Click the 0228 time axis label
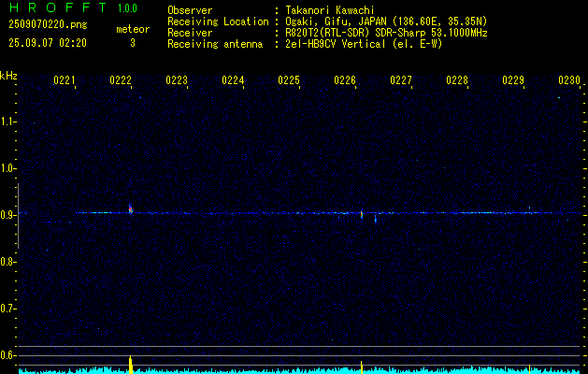588x374 pixels. [457, 80]
